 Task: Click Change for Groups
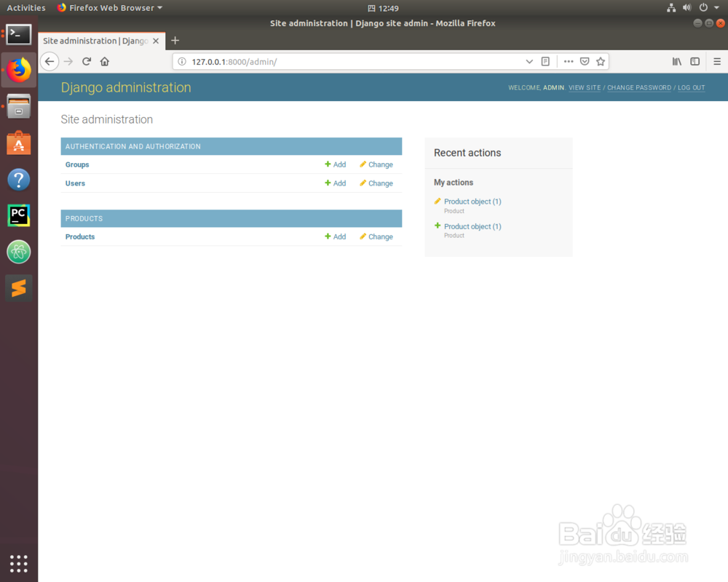376,164
